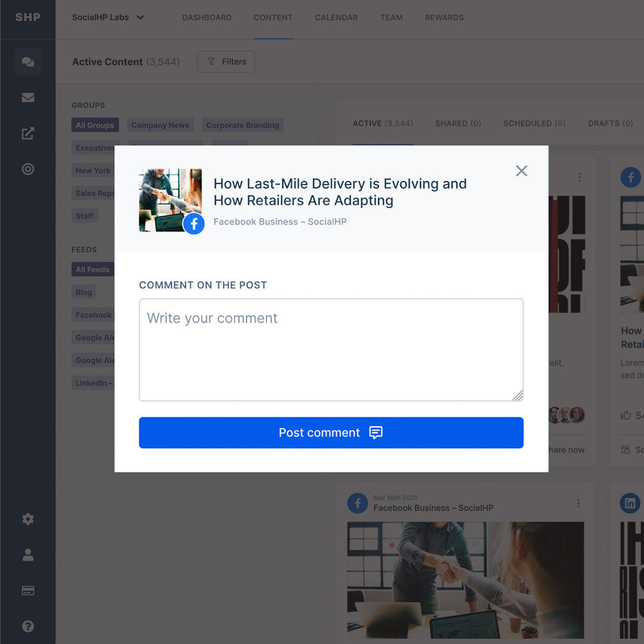Image resolution: width=644 pixels, height=644 pixels.
Task: Open three-dot menu on Mar 16th Facebook post
Action: point(578,503)
